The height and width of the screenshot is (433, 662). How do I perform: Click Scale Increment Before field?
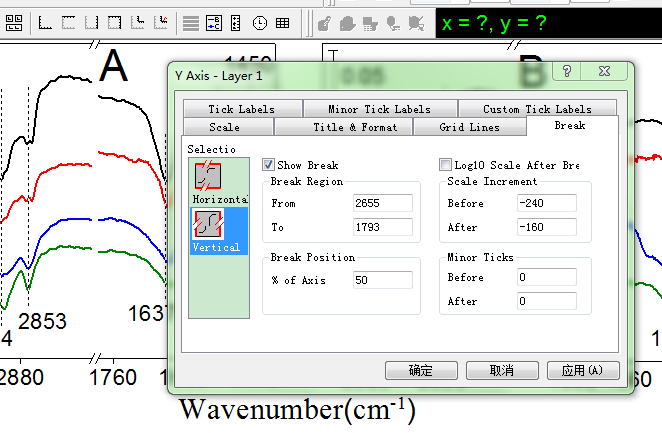(546, 203)
